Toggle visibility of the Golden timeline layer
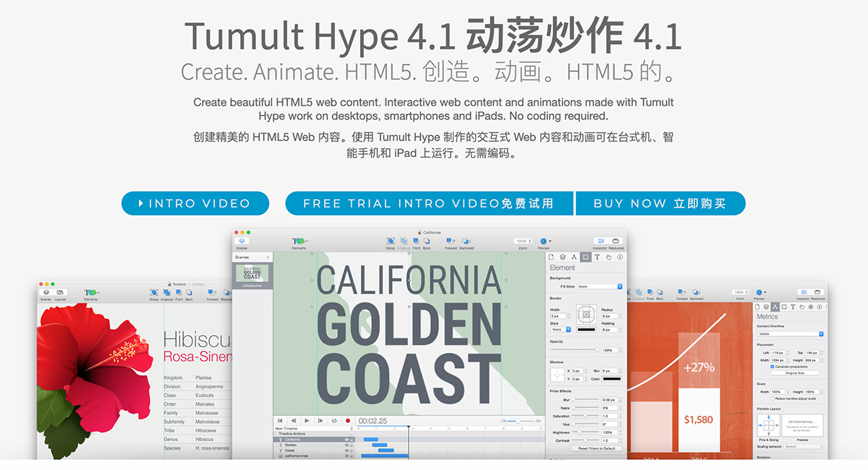The width and height of the screenshot is (868, 470). (346, 445)
